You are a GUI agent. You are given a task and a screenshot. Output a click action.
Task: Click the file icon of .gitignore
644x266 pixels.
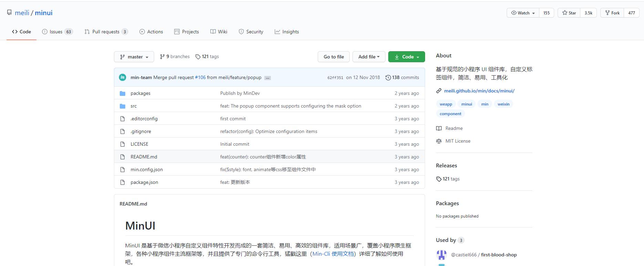click(123, 131)
